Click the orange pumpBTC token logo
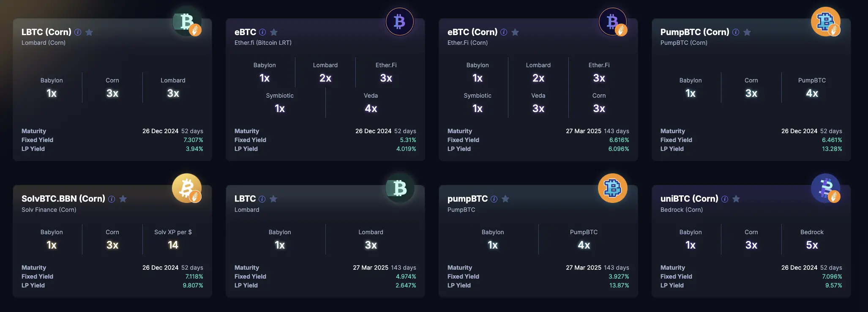868x312 pixels. point(612,188)
